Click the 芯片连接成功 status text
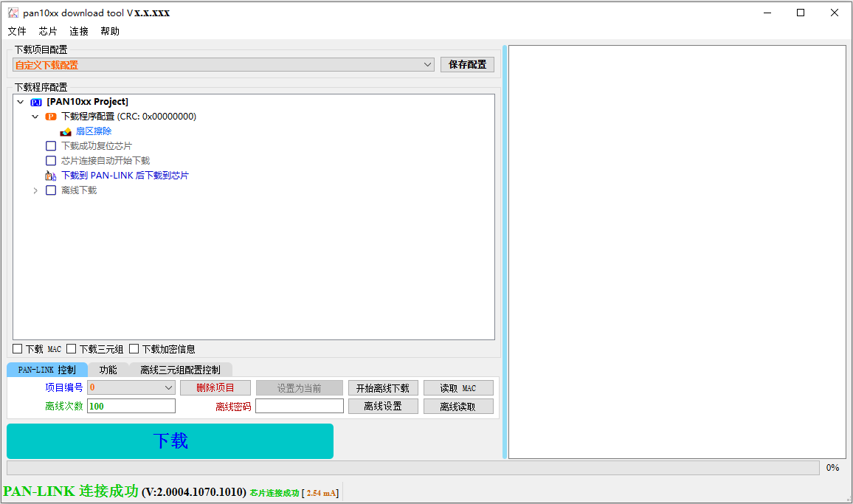 click(x=274, y=493)
